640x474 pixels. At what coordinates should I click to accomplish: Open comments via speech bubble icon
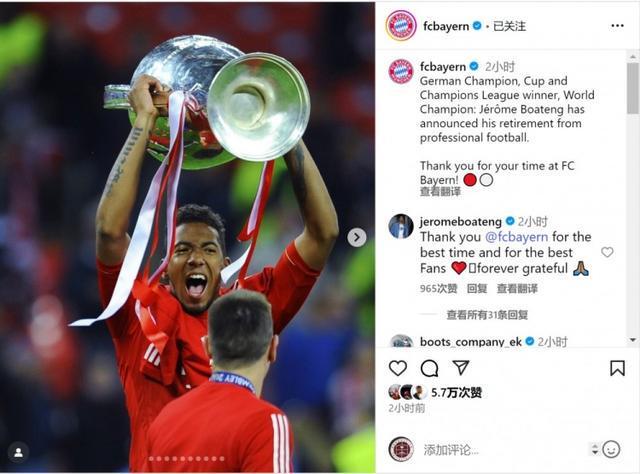pyautogui.click(x=429, y=368)
